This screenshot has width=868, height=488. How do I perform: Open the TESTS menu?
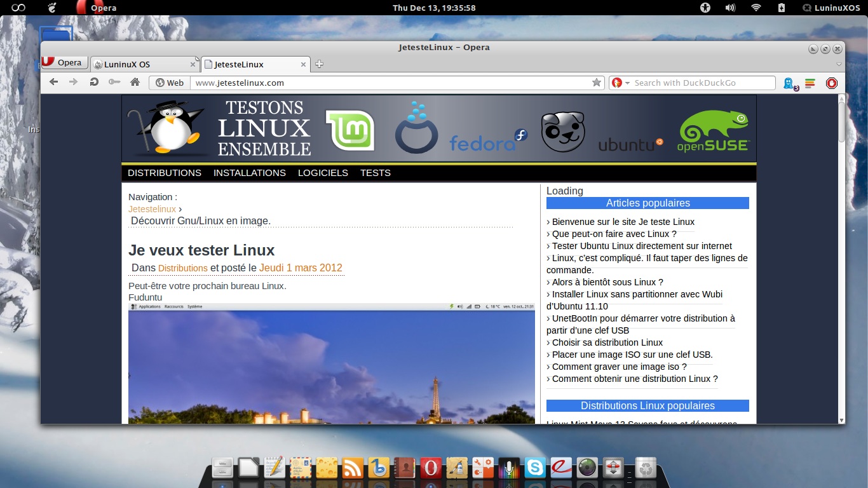[376, 173]
